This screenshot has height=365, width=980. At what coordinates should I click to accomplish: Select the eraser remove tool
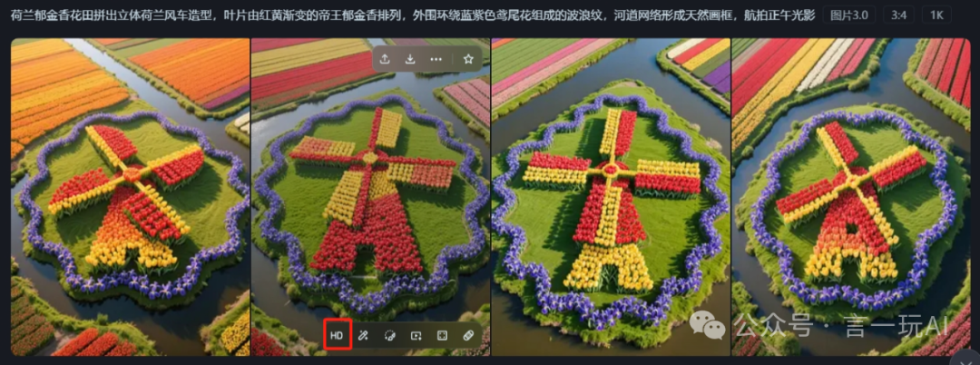468,335
